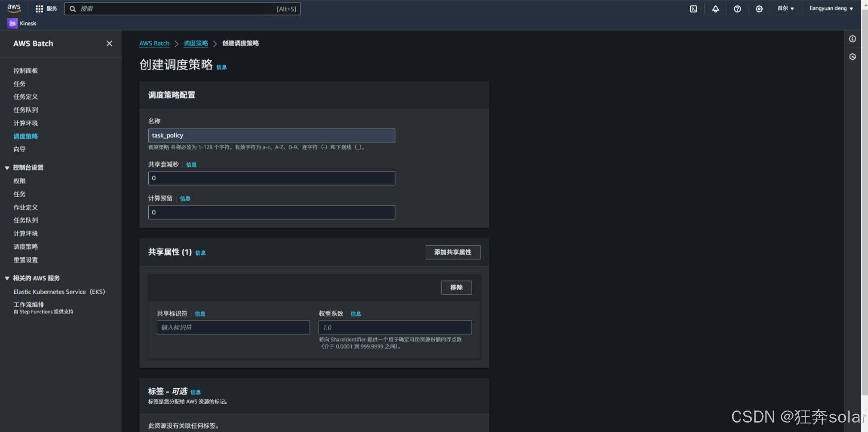The height and width of the screenshot is (432, 868).
Task: Open 信息 link next to 共享衰减秒
Action: pyautogui.click(x=191, y=164)
